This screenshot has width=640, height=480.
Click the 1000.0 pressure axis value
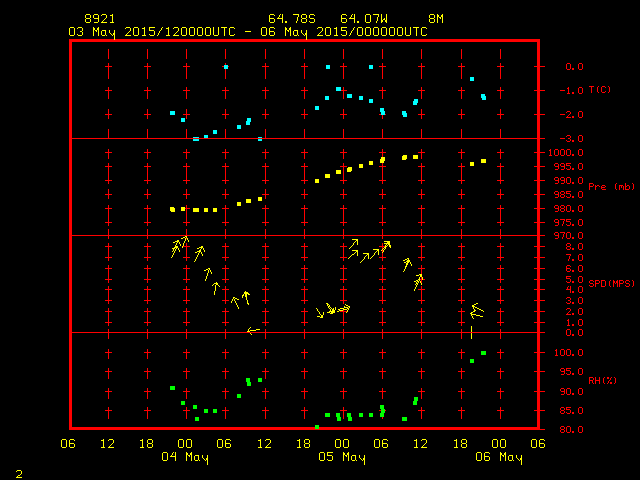[x=558, y=152]
